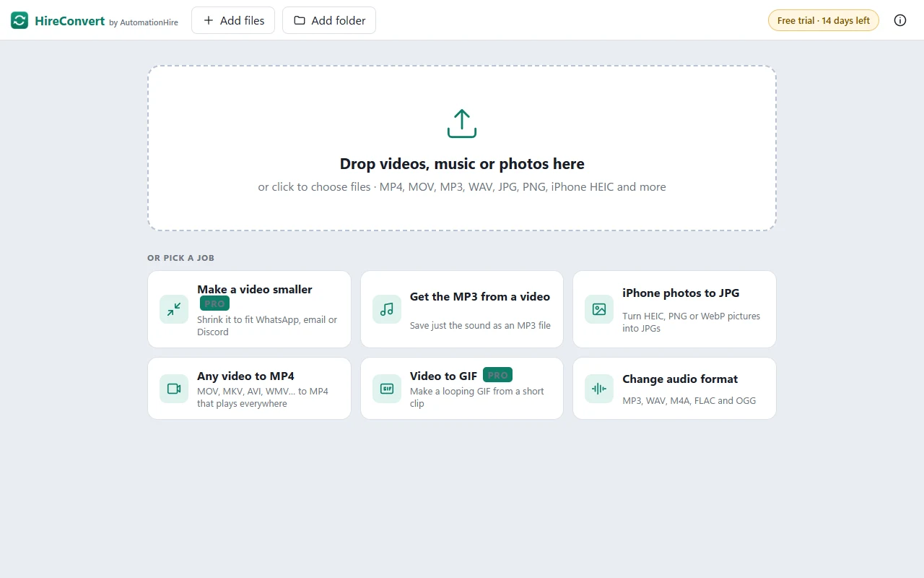The height and width of the screenshot is (578, 924).
Task: Click the folder icon in Add folder
Action: [x=300, y=20]
